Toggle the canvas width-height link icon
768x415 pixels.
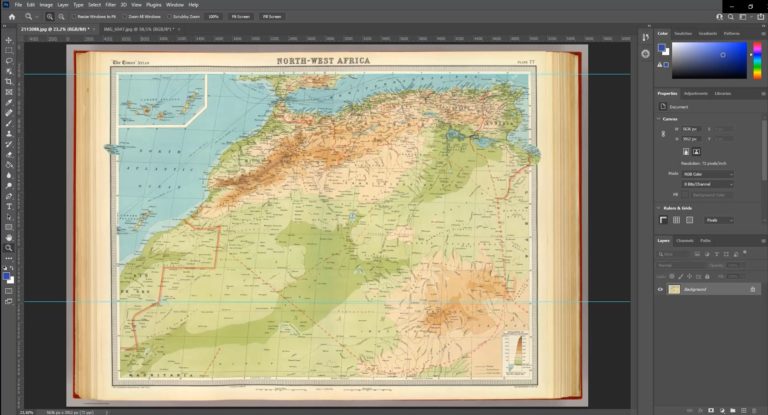point(664,134)
